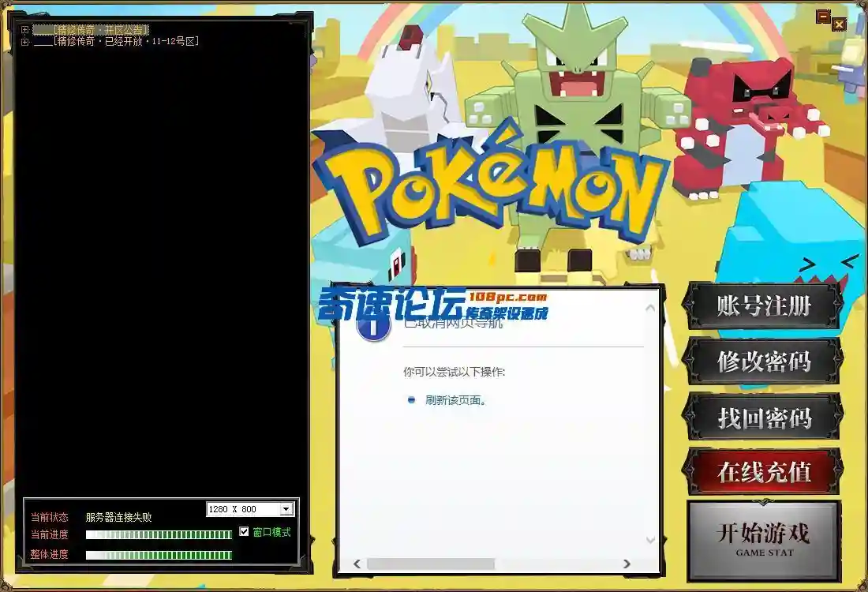Click the horizontal scrollbar left arrow
The width and height of the screenshot is (868, 592).
pos(357,564)
